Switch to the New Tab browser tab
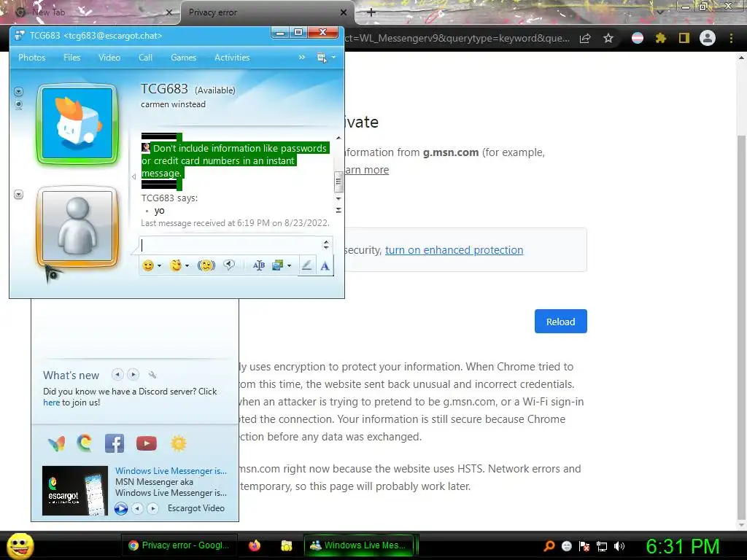The image size is (747, 560). tap(90, 12)
